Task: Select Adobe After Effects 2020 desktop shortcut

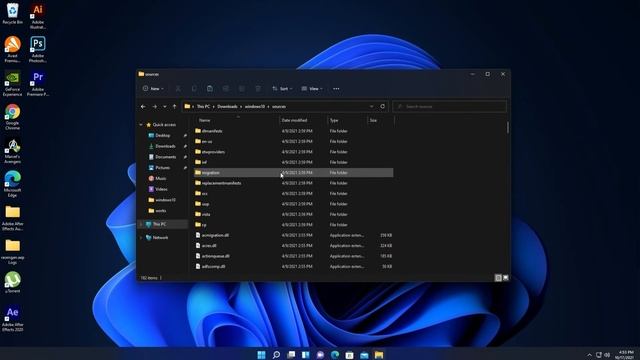Action: tap(12, 319)
